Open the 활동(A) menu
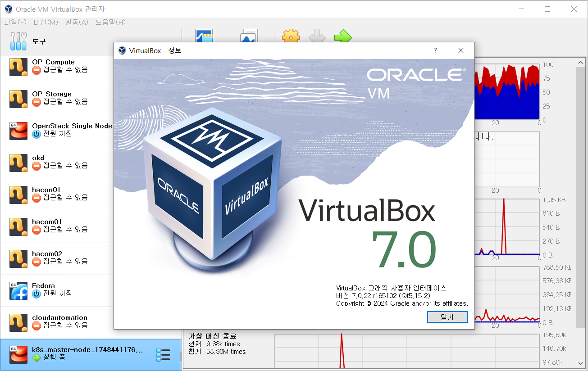This screenshot has height=371, width=588. 77,22
